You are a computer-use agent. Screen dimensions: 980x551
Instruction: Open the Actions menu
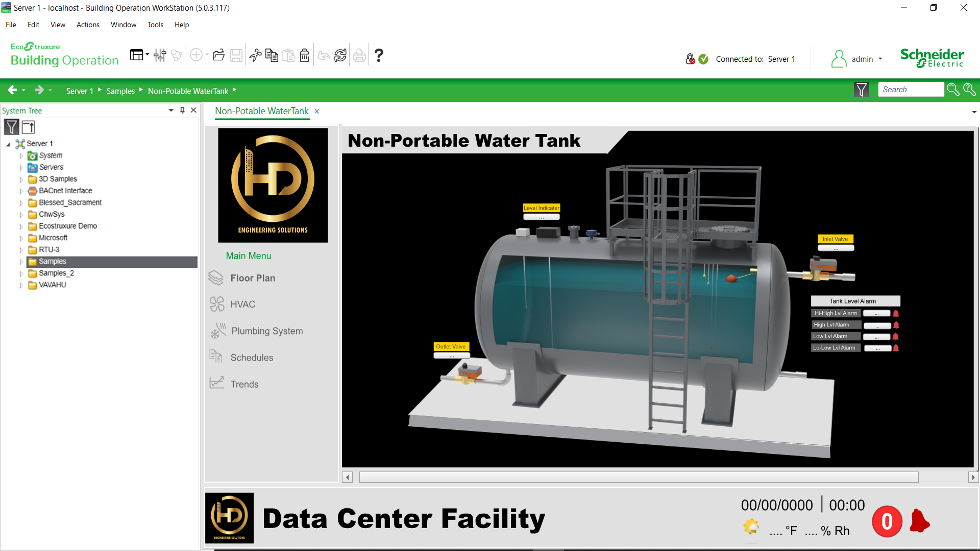pyautogui.click(x=88, y=25)
